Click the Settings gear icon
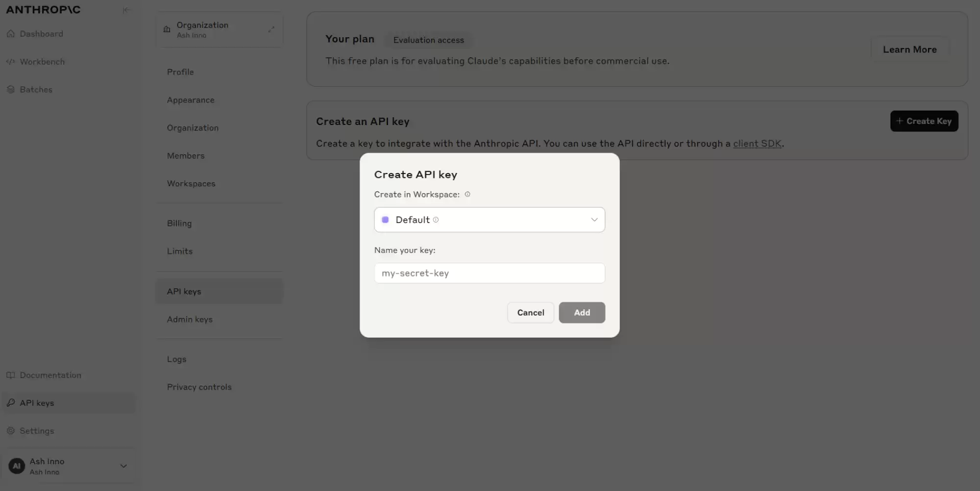The width and height of the screenshot is (980, 491). tap(11, 431)
